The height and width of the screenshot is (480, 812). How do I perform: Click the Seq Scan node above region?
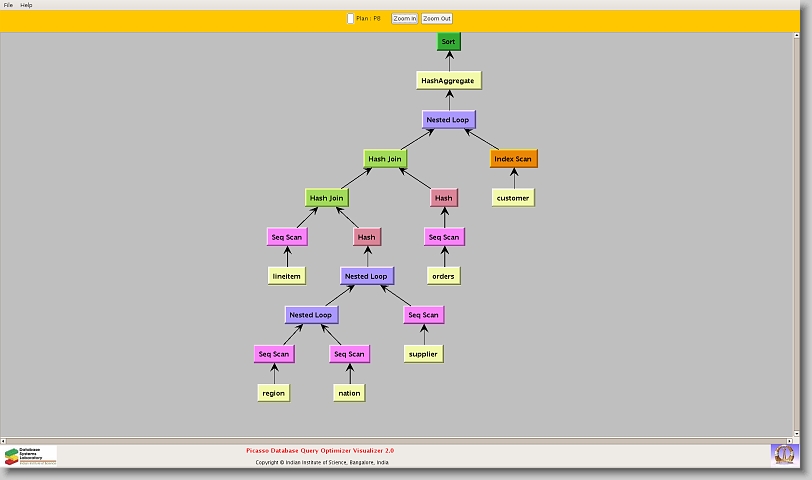[x=273, y=354]
